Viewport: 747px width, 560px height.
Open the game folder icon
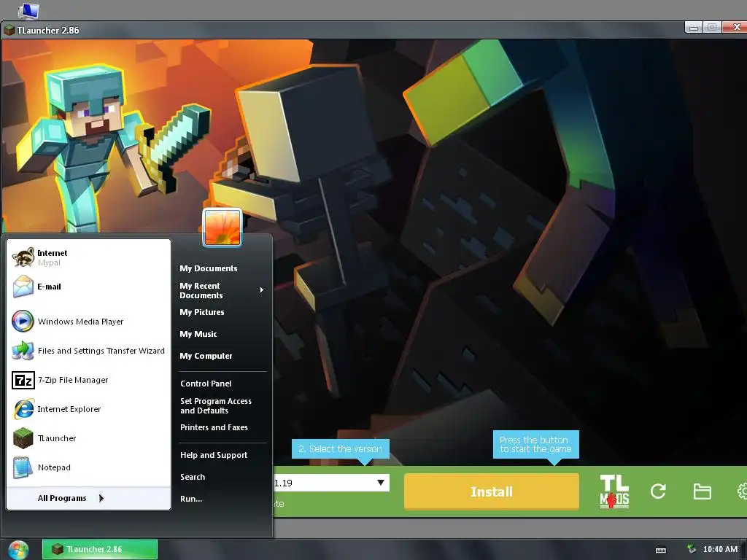pyautogui.click(x=702, y=491)
